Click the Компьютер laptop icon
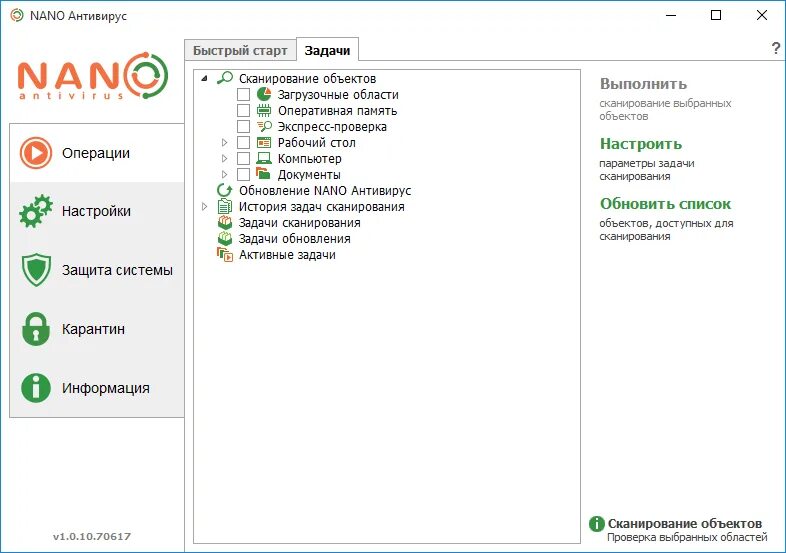Screen dimensions: 786x553 click(x=264, y=158)
